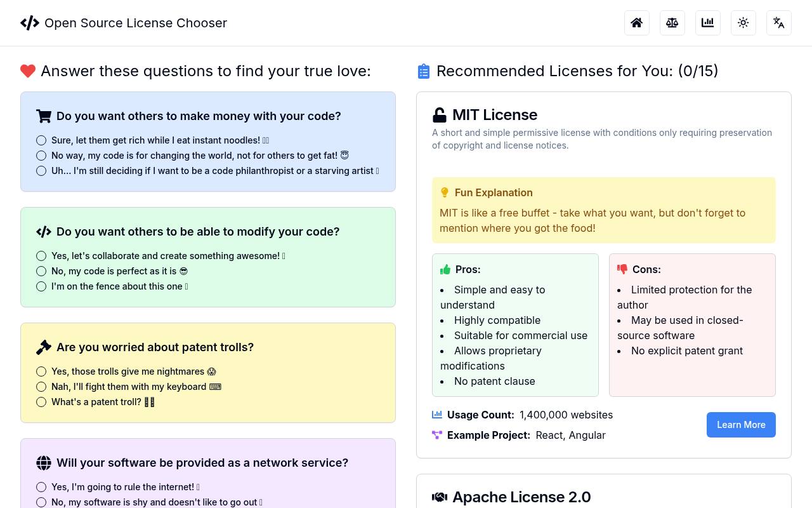Click the clipboard icon by Recommended Licenses
Viewport: 812px width, 508px height.
424,71
